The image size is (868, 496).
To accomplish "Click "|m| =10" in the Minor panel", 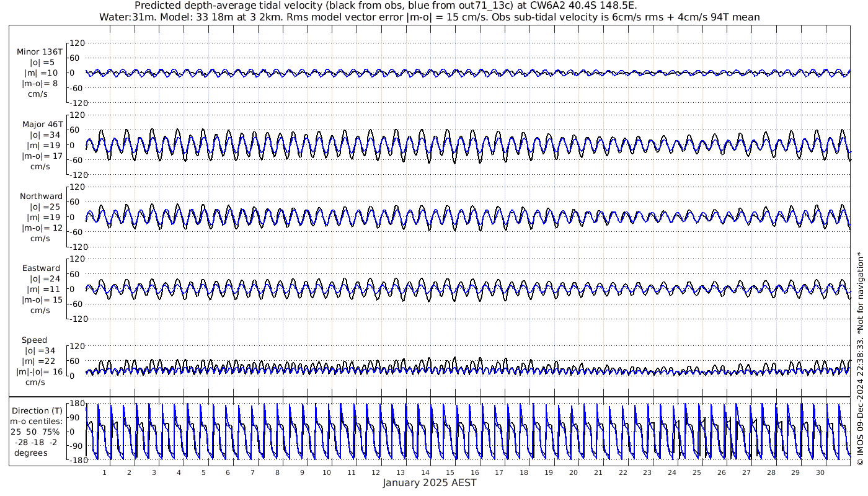I will [40, 73].
